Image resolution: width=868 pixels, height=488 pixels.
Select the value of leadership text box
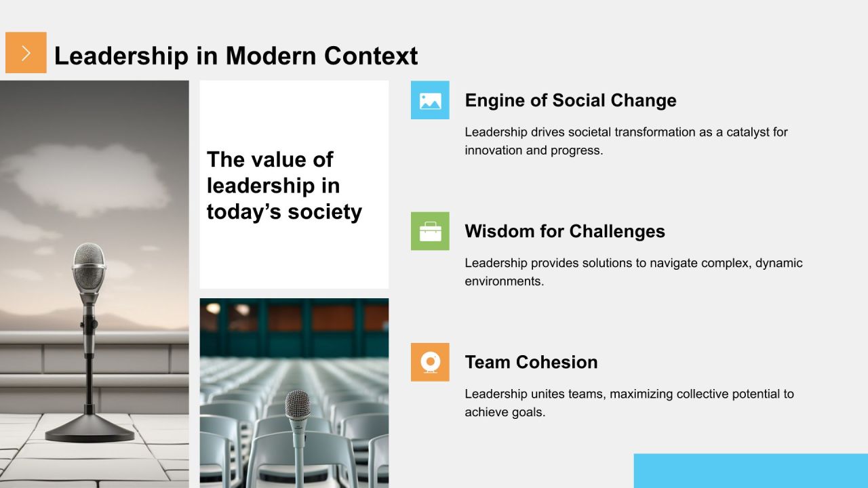point(294,184)
